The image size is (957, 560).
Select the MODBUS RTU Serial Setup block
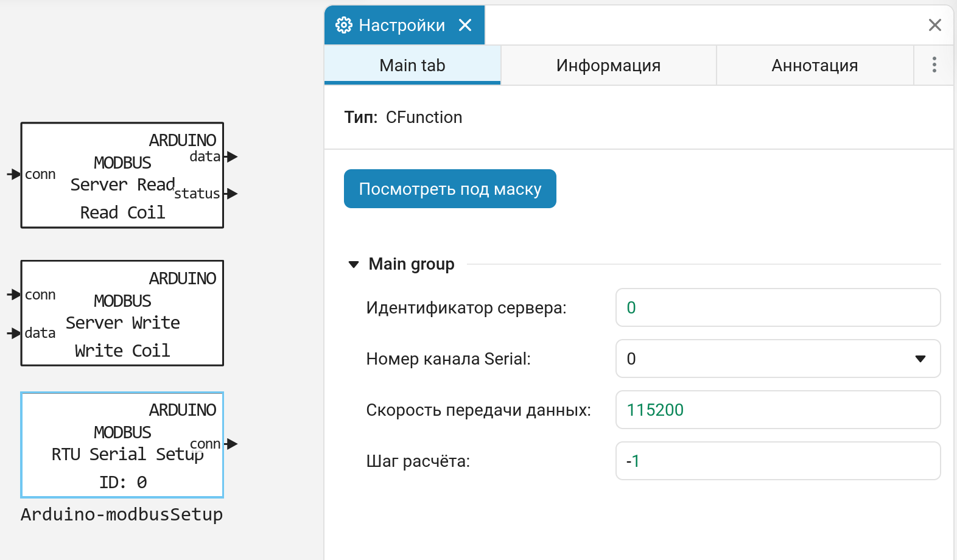[122, 445]
